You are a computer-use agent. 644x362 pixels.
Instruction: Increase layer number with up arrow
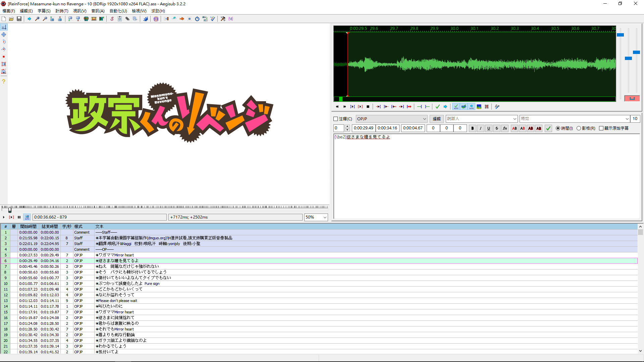(347, 126)
